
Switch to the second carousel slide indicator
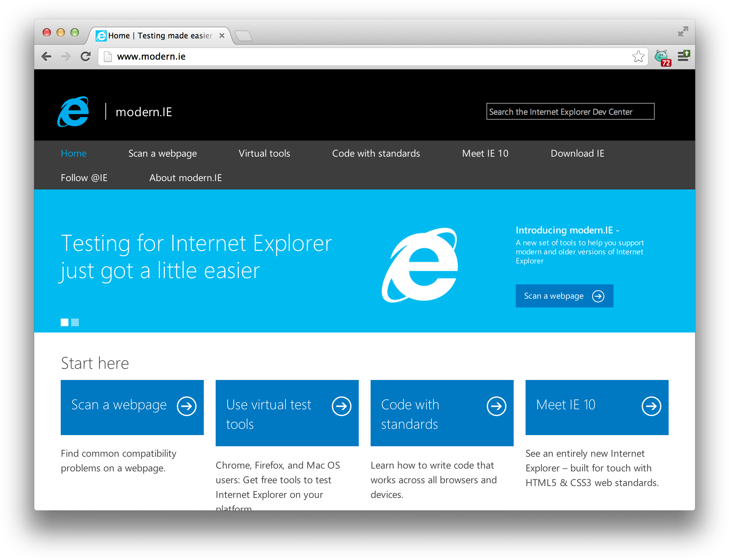(75, 322)
